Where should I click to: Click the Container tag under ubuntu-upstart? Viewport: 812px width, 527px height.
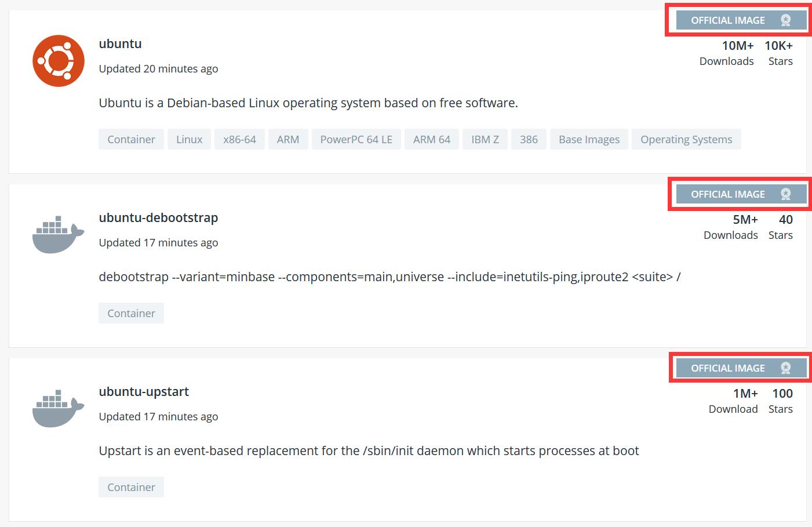pyautogui.click(x=131, y=488)
